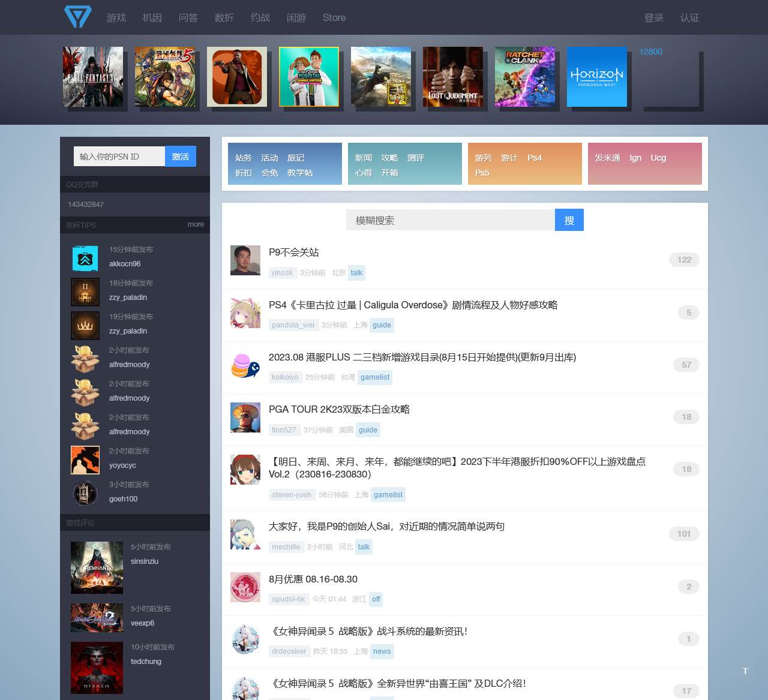The height and width of the screenshot is (700, 768).
Task: Open the Ps4 category link
Action: 535,158
